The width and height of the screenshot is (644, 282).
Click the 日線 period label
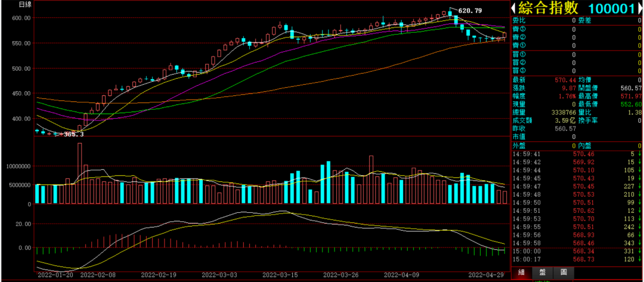(x=25, y=5)
